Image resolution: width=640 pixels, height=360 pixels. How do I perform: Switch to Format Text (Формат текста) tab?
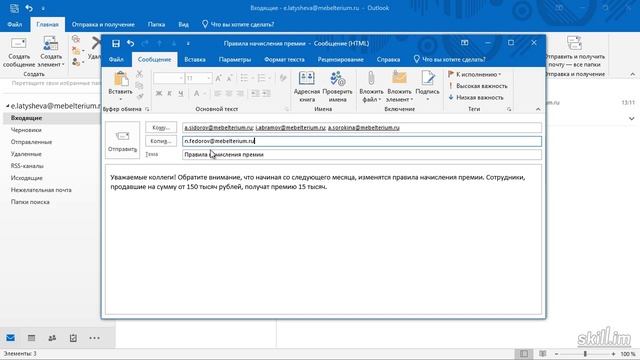pyautogui.click(x=284, y=60)
